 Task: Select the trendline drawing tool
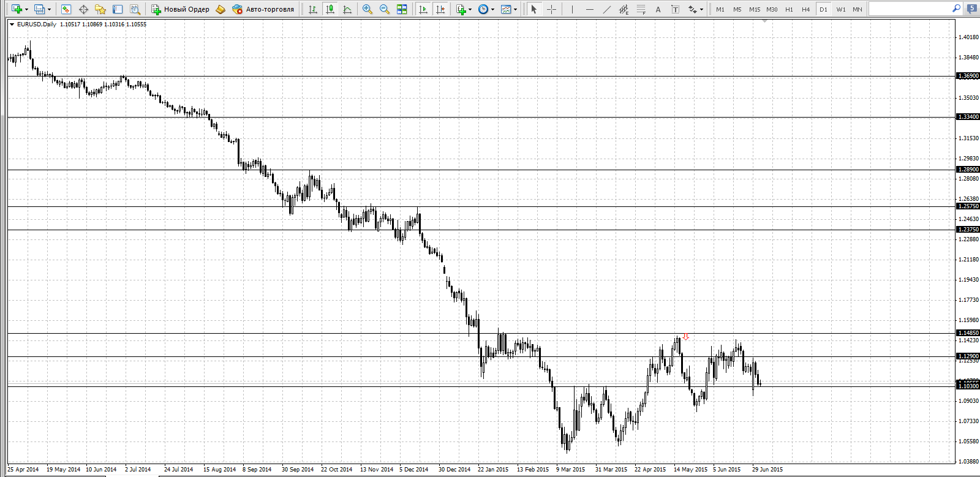point(606,9)
